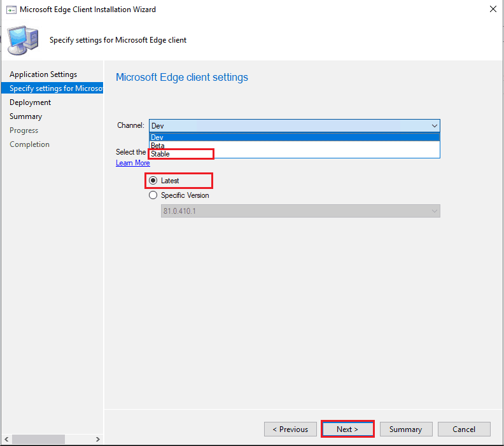Screen dimensions: 504x446
Task: Click the sidebar scroll left arrow
Action: coord(6,439)
